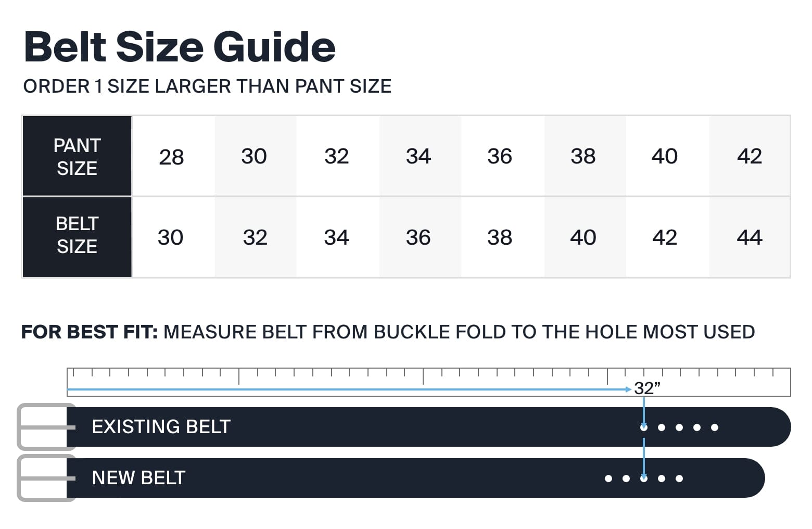
Task: Click the first hole on the new belt
Action: 608,478
